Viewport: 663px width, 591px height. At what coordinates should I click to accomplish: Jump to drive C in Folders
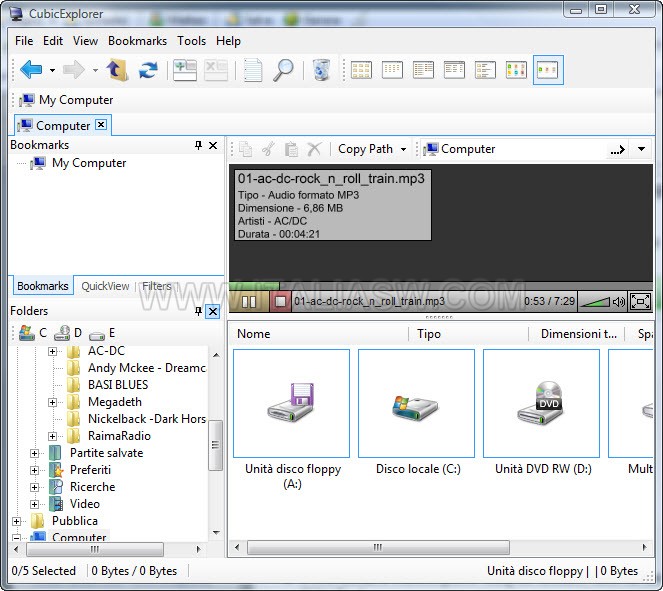tap(33, 333)
